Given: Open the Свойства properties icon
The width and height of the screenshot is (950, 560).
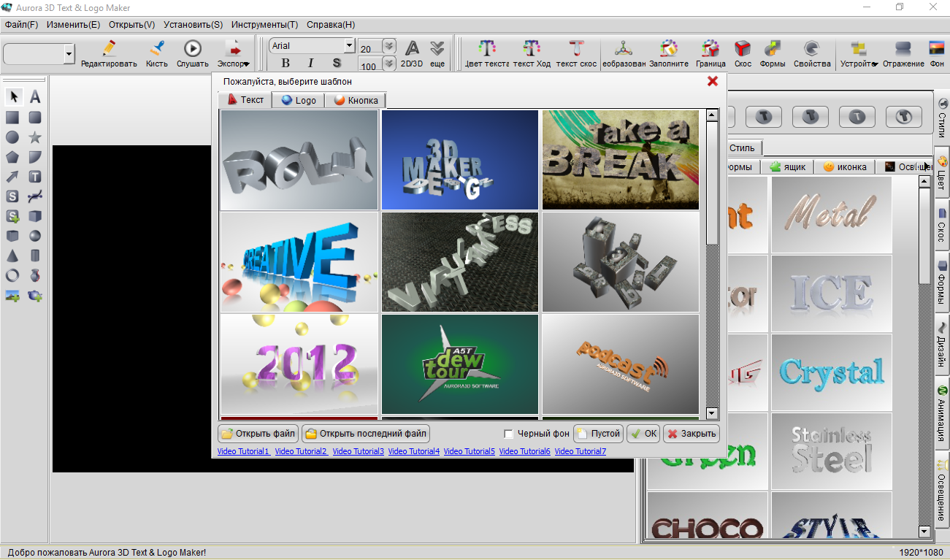Looking at the screenshot, I should 811,49.
